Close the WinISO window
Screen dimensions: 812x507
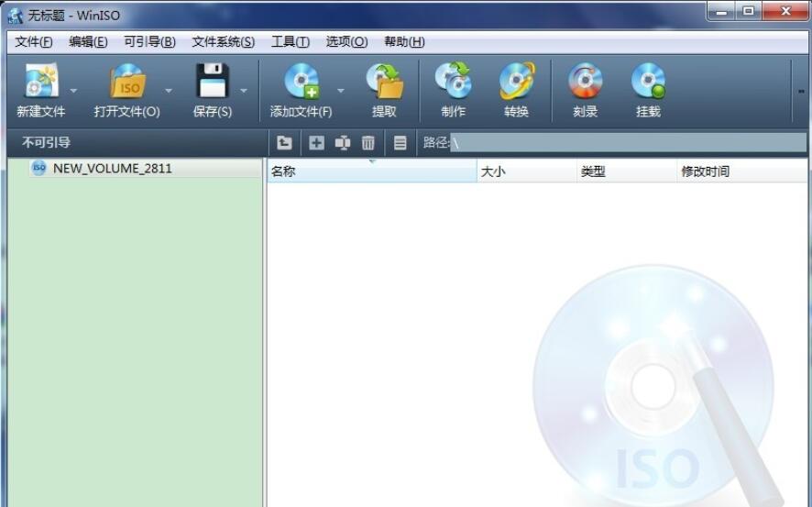(x=785, y=11)
